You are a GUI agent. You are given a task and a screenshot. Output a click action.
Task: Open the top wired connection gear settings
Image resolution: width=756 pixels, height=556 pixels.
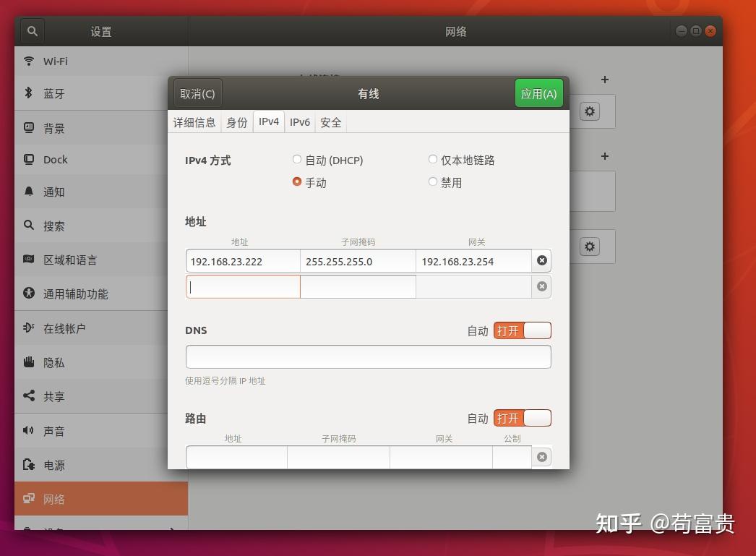(589, 111)
